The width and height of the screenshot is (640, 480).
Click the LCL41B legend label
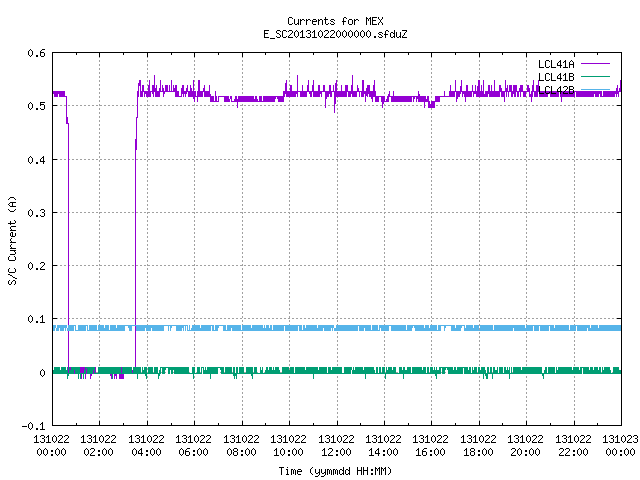click(x=556, y=77)
